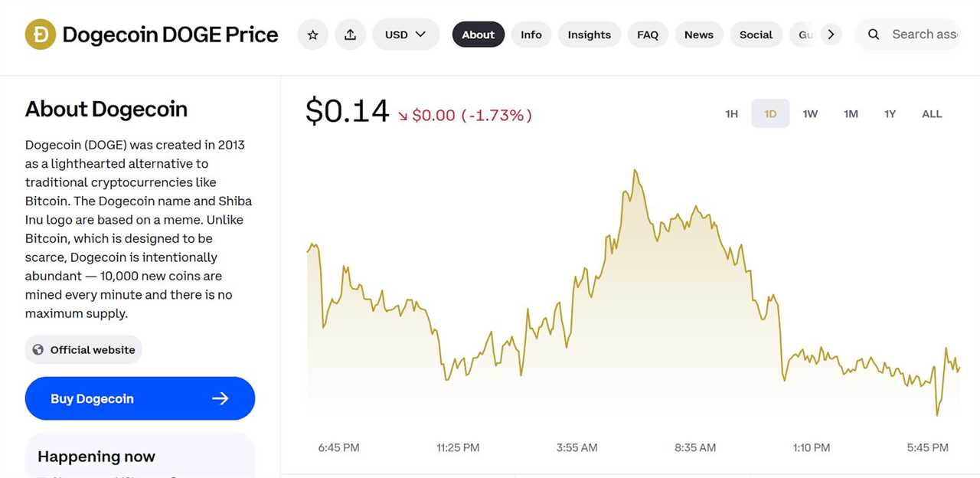
Task: Open the share options icon
Action: tap(351, 34)
